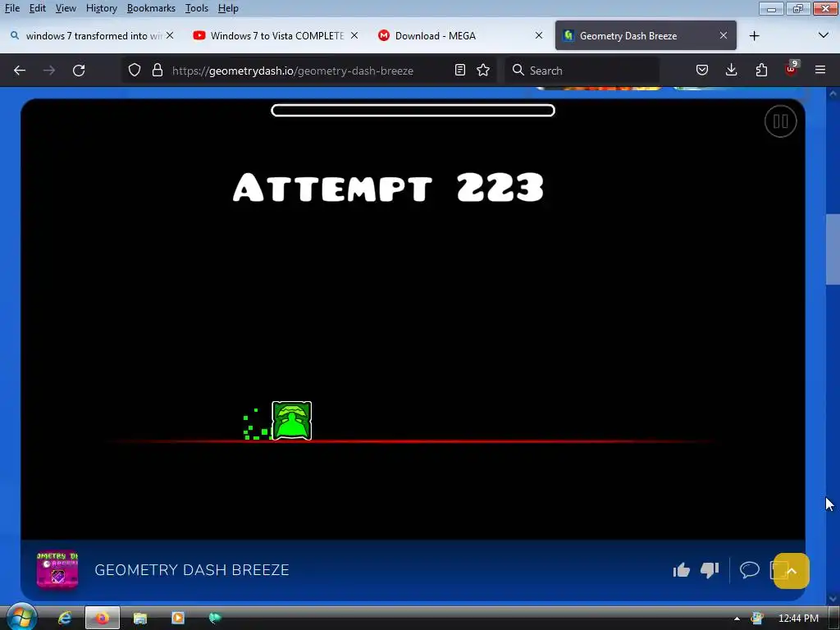Click the scrollbar up arrow
This screenshot has width=840, height=630.
(833, 94)
